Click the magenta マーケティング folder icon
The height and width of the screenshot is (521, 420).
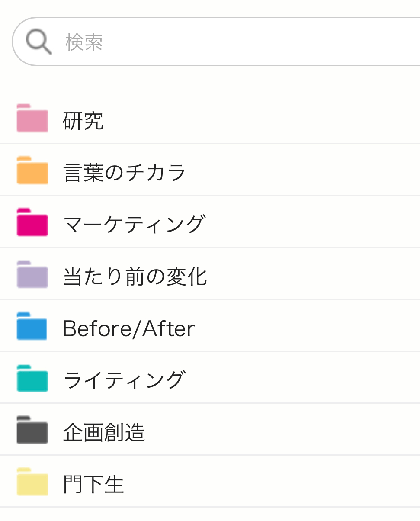pos(32,222)
